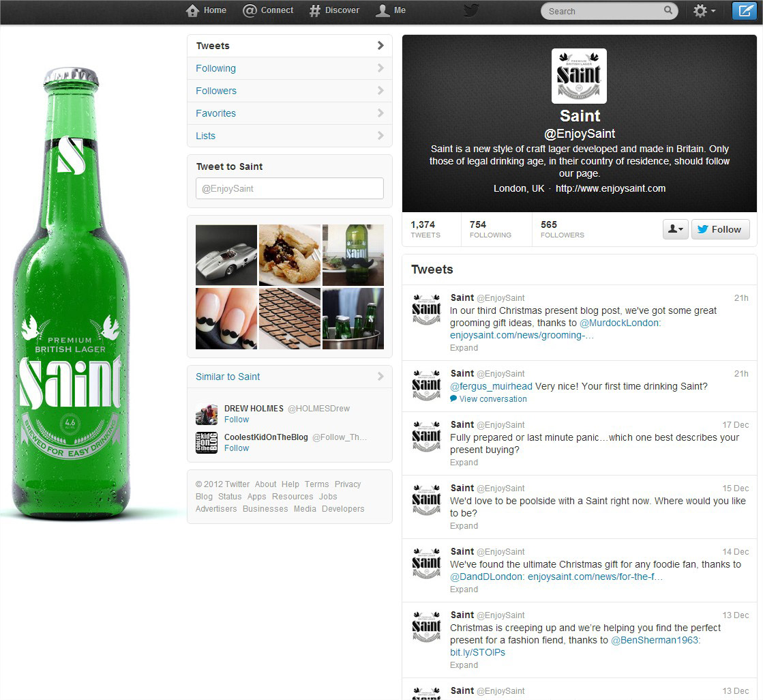Open the silver race car photo thumbnail
The width and height of the screenshot is (763, 700).
[226, 255]
